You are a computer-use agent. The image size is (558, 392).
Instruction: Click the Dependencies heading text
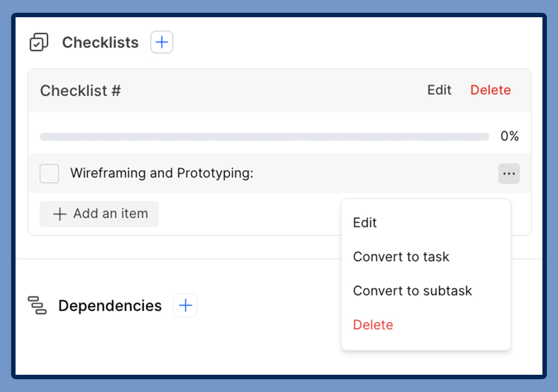point(110,306)
